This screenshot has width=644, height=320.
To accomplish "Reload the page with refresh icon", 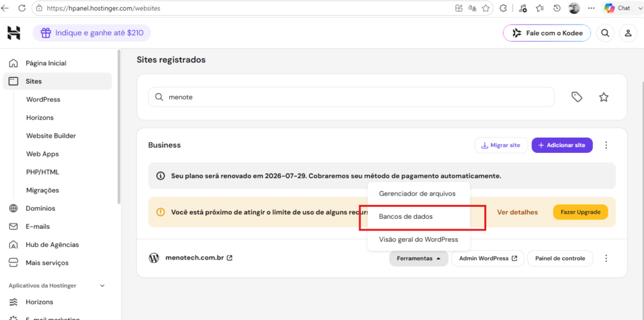I will click(22, 8).
